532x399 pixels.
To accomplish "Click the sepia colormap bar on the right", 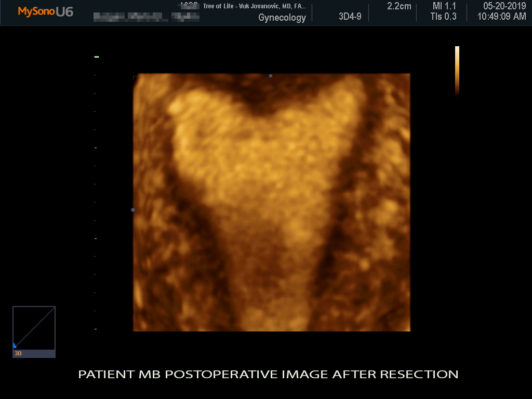I will [x=456, y=70].
